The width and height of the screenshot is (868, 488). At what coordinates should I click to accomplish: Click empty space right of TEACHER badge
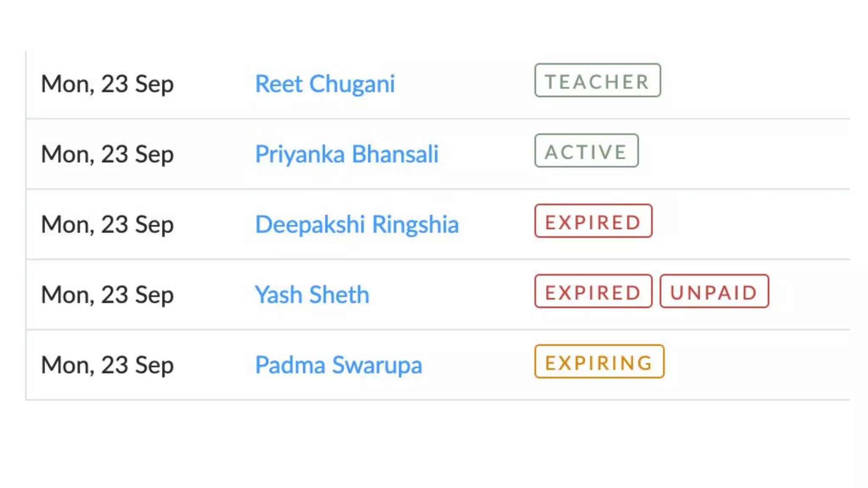(x=755, y=84)
